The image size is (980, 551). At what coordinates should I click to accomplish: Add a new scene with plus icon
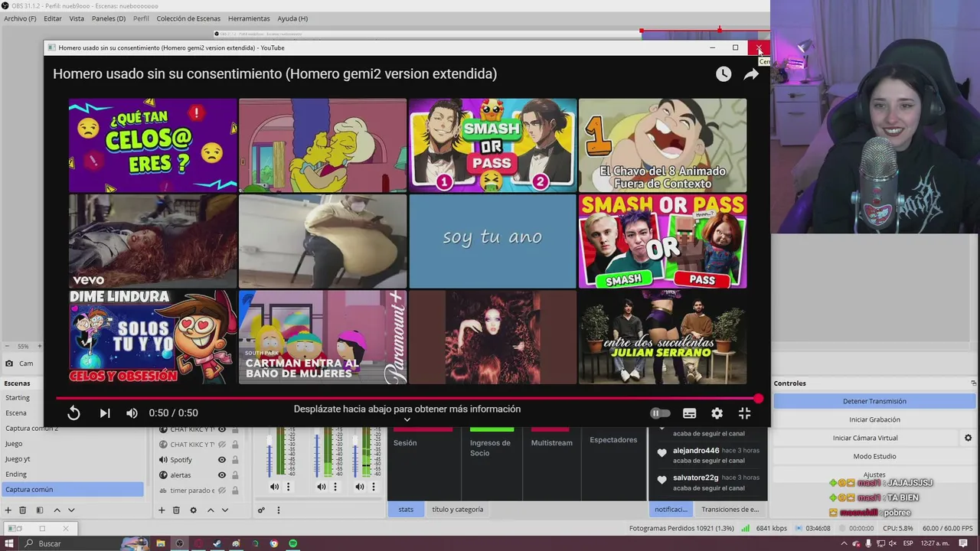click(8, 510)
